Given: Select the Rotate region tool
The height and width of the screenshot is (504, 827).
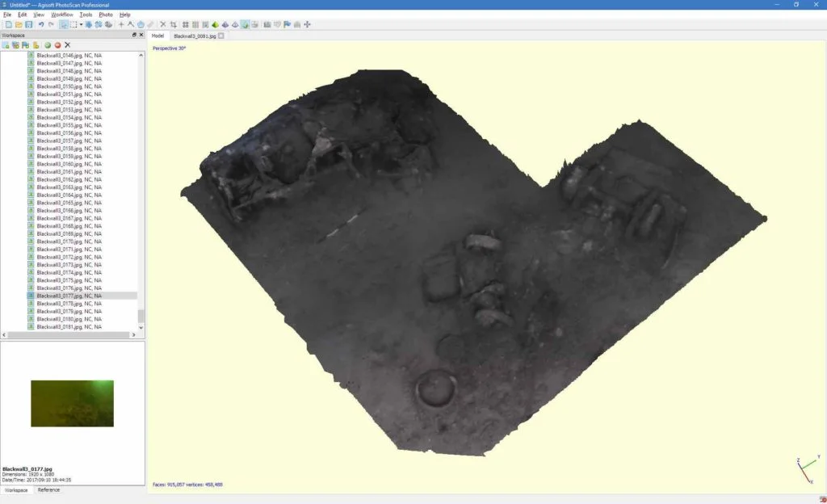Looking at the screenshot, I should point(98,24).
